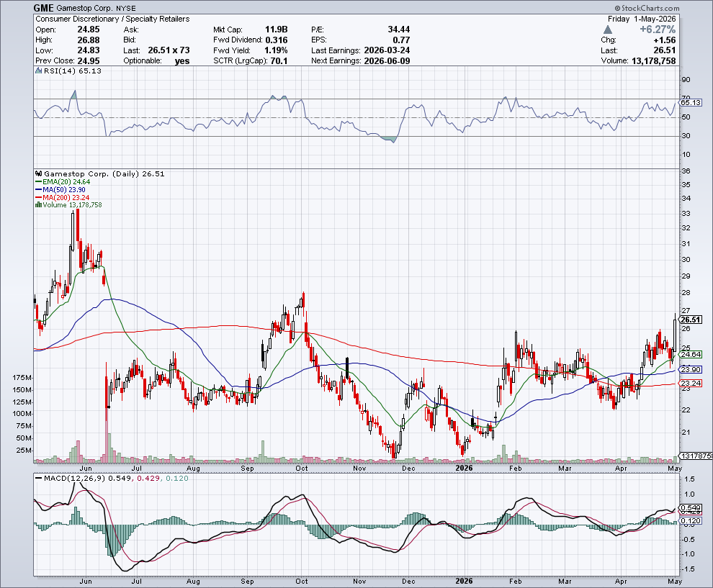Click the Chg value +1.56
The width and height of the screenshot is (713, 588).
point(664,40)
